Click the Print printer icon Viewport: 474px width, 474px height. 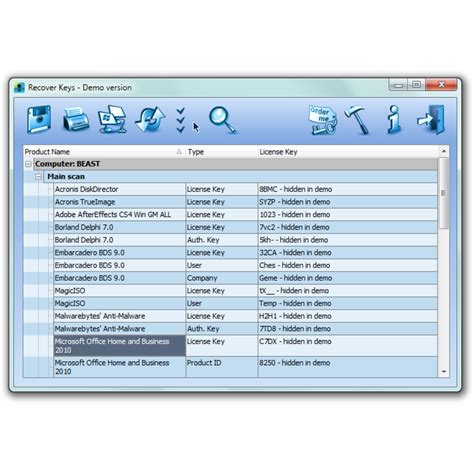(x=76, y=119)
